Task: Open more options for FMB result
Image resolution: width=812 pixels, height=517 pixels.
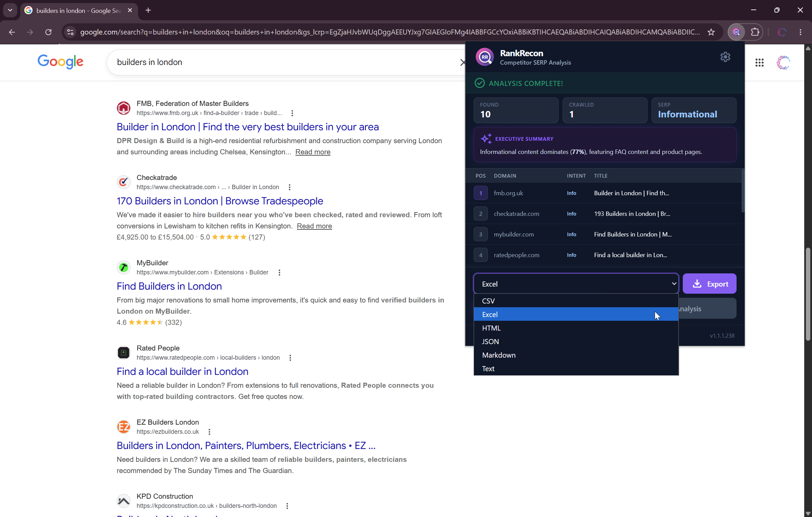Action: pyautogui.click(x=292, y=113)
